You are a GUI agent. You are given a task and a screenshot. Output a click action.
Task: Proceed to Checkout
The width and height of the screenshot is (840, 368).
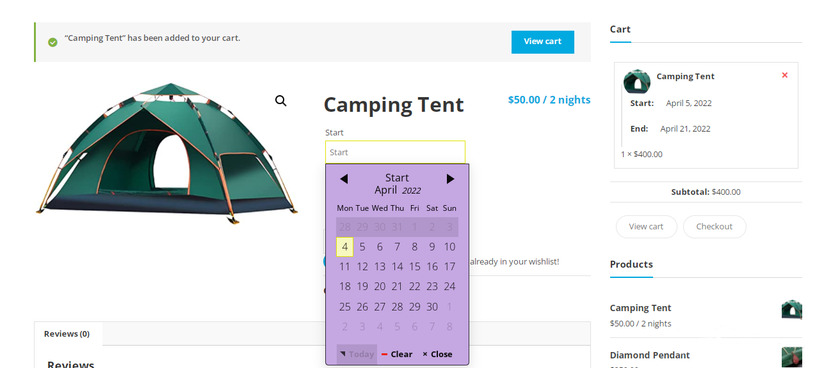click(x=714, y=227)
